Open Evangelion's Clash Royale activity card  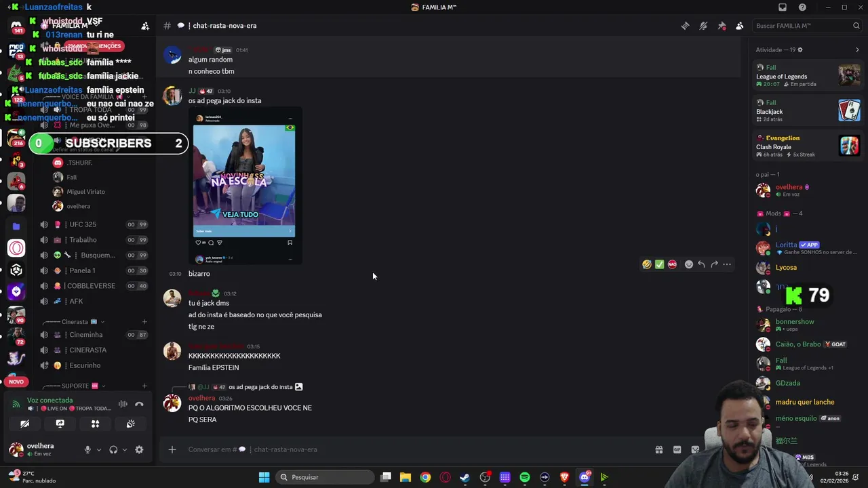808,146
